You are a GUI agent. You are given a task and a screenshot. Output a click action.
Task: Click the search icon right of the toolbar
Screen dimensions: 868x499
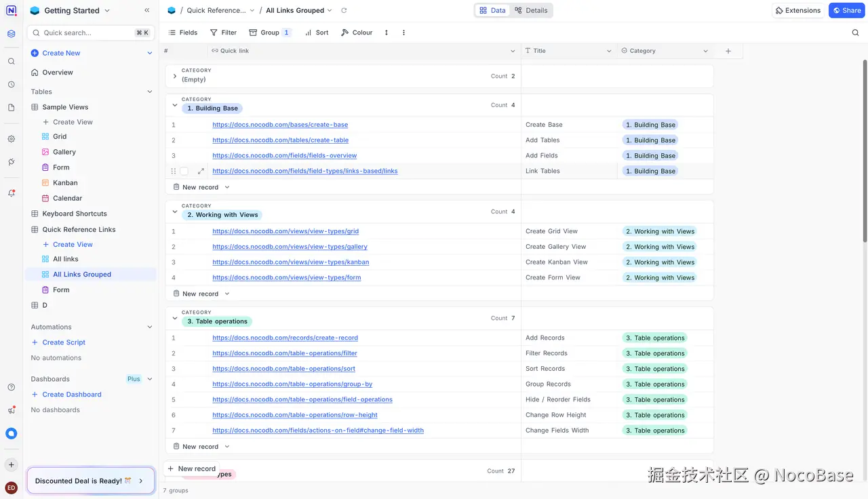[x=855, y=33]
